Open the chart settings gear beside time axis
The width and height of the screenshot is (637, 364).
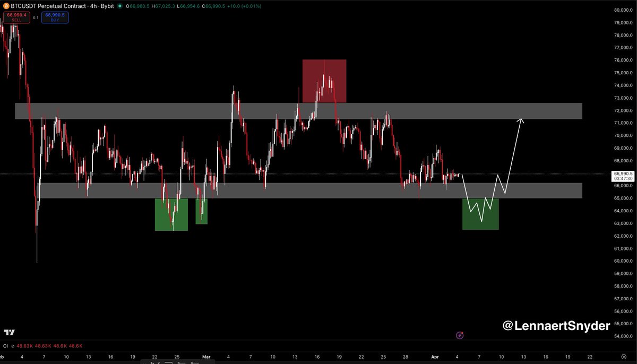click(623, 357)
